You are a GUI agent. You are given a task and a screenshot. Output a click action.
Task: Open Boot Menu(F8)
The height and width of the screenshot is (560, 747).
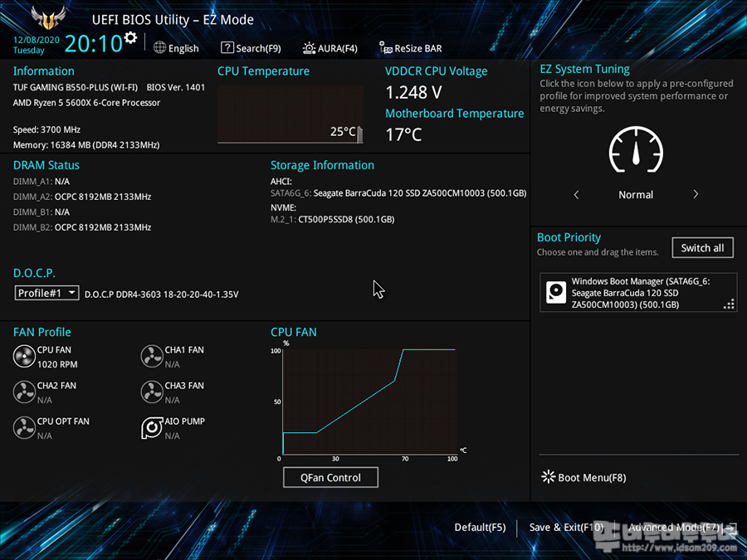pos(584,477)
